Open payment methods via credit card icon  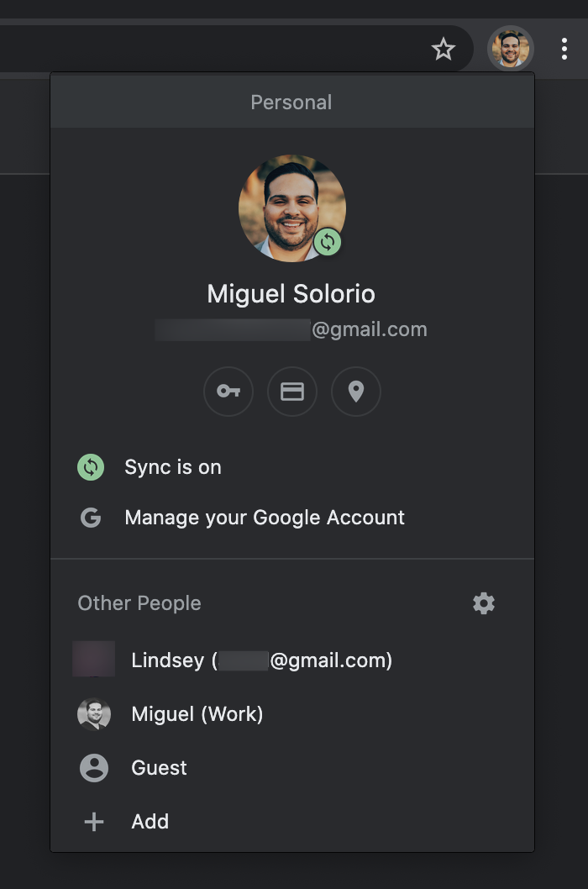click(x=292, y=392)
